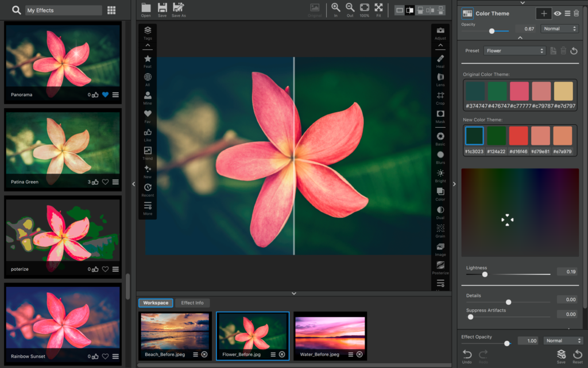The width and height of the screenshot is (588, 368).
Task: Select the Fav heart category icon
Action: [148, 116]
